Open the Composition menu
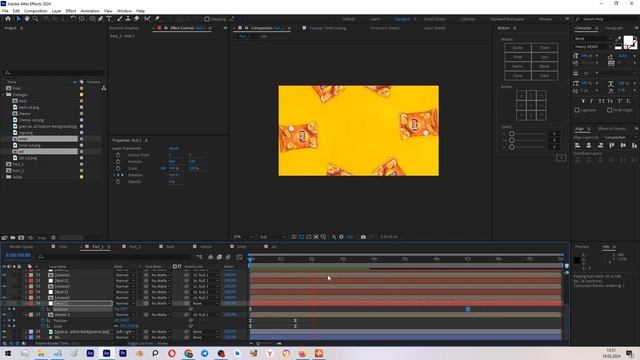The width and height of the screenshot is (640, 360). [x=36, y=11]
